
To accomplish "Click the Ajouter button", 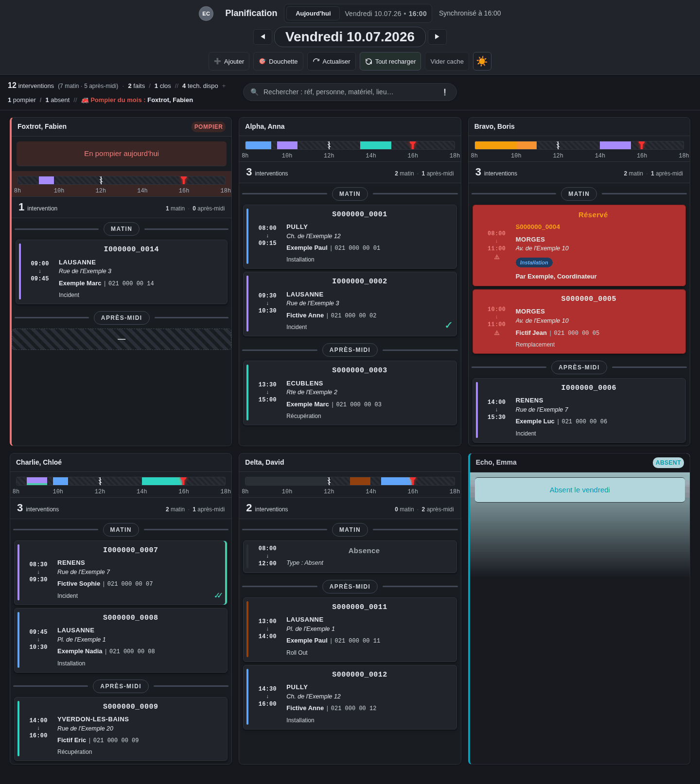I will (229, 61).
